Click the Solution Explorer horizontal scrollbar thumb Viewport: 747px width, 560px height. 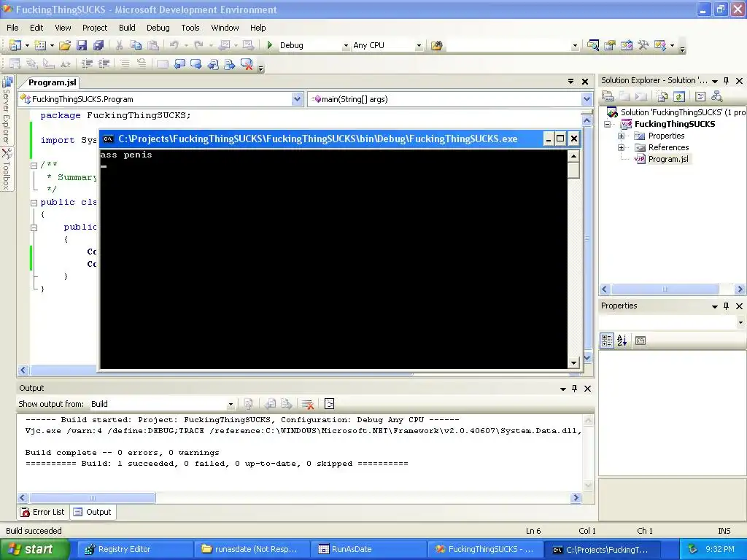[665, 289]
